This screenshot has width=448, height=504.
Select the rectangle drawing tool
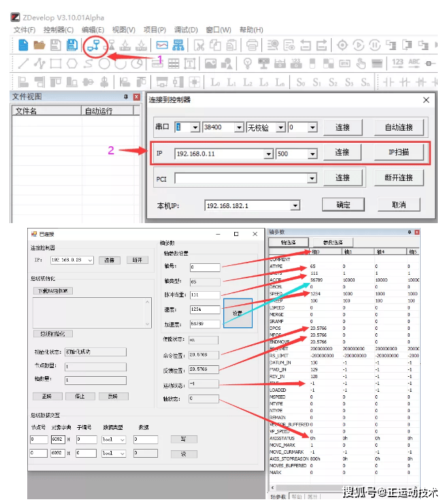tap(56, 63)
